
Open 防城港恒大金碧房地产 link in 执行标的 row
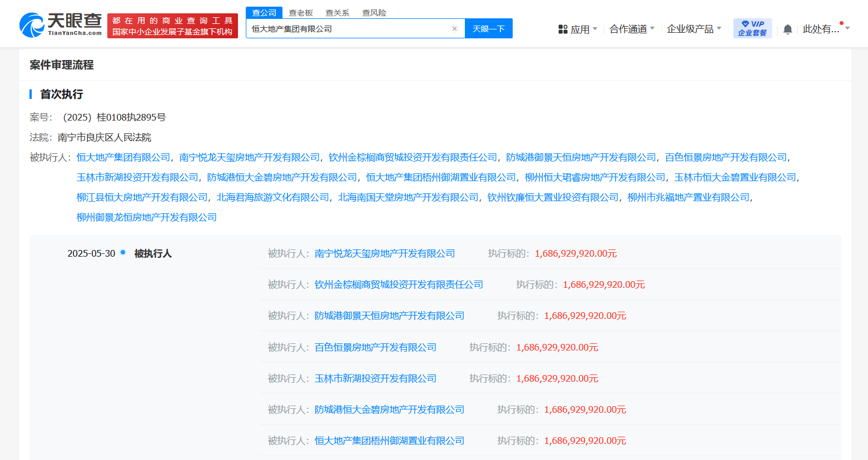[x=389, y=409]
